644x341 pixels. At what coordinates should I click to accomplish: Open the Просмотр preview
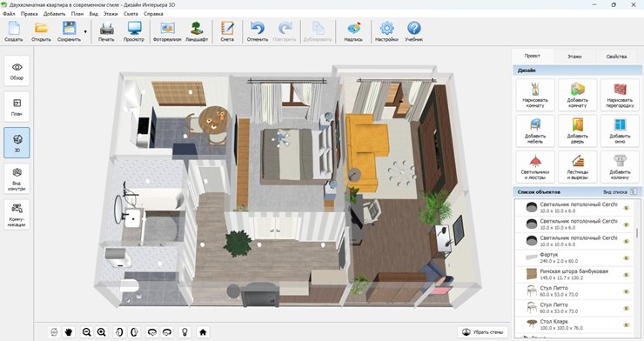tap(134, 31)
